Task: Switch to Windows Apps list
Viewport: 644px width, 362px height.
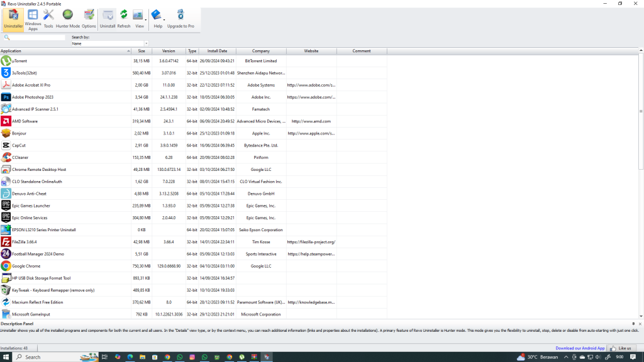Action: point(33,19)
